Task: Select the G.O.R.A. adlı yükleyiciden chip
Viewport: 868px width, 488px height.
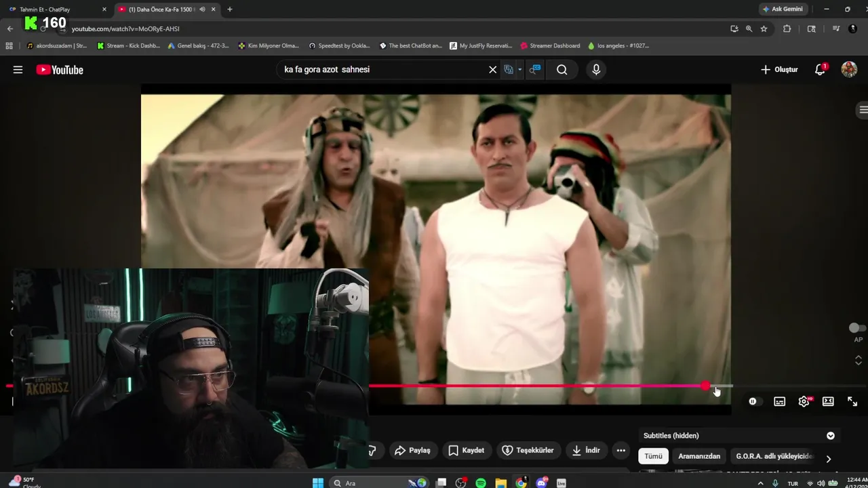Action: [x=774, y=456]
